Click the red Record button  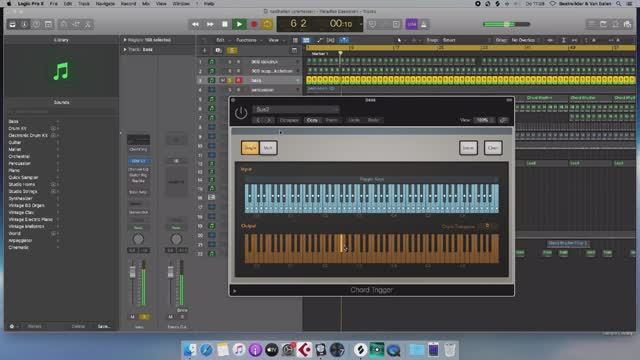tap(253, 24)
